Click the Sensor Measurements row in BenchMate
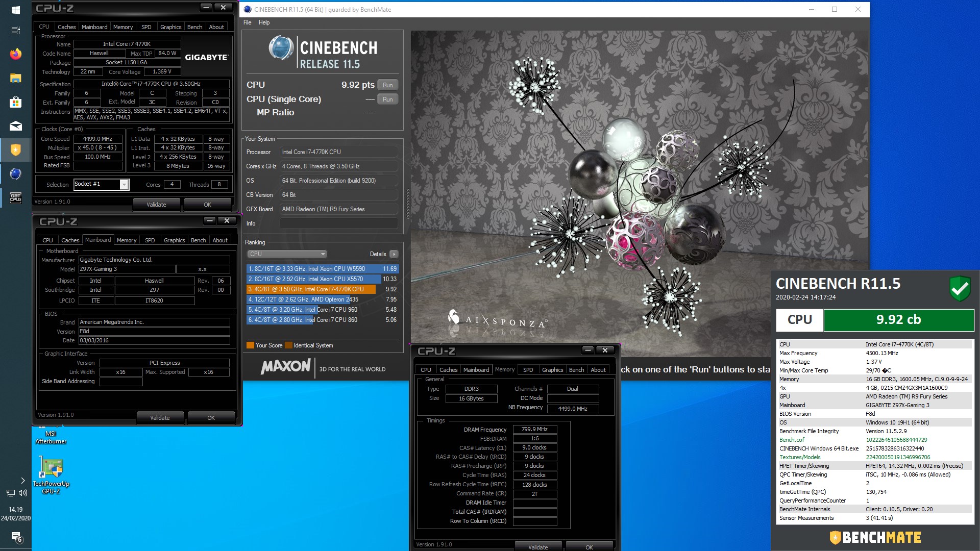980x551 pixels. (x=875, y=518)
